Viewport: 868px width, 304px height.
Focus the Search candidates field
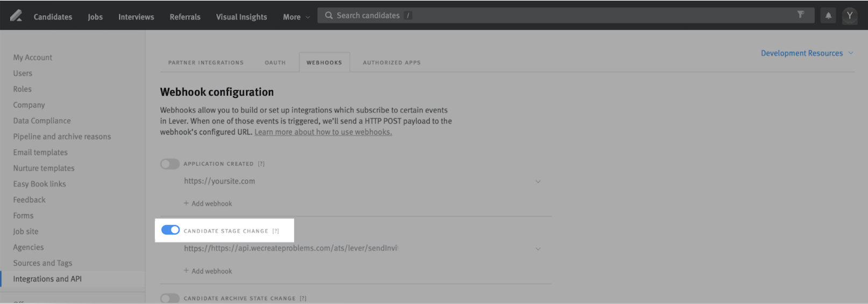[566, 16]
